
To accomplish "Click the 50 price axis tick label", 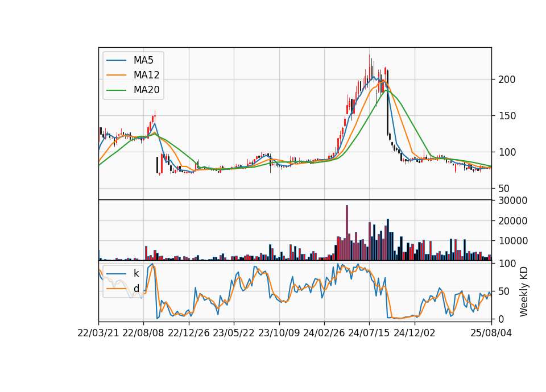I will click(x=504, y=189).
